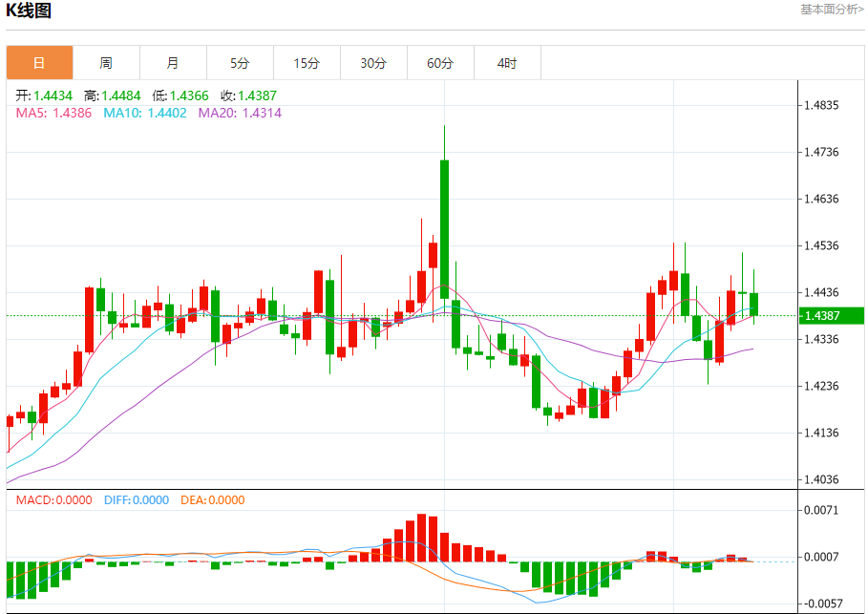Click the 1.4036 price axis label
The width and height of the screenshot is (868, 614).
(x=821, y=479)
